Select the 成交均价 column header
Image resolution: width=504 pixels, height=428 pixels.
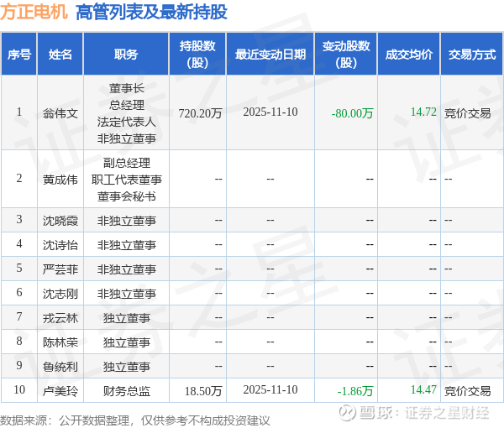(x=409, y=55)
